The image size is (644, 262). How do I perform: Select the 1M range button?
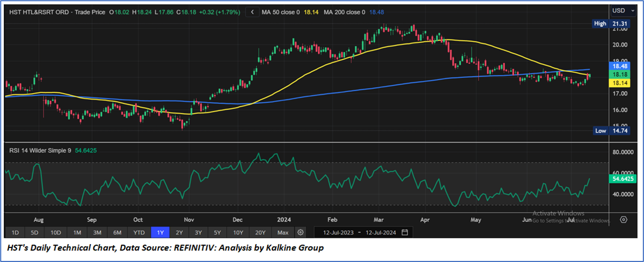(x=77, y=233)
